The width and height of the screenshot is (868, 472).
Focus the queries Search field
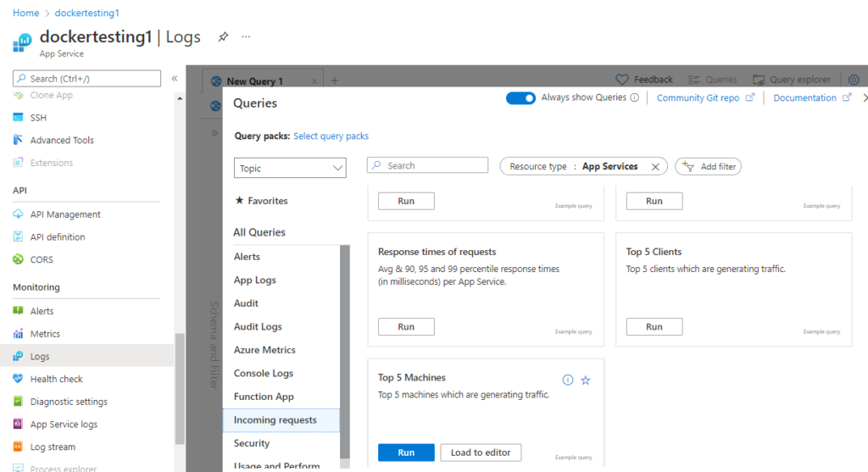pos(427,165)
